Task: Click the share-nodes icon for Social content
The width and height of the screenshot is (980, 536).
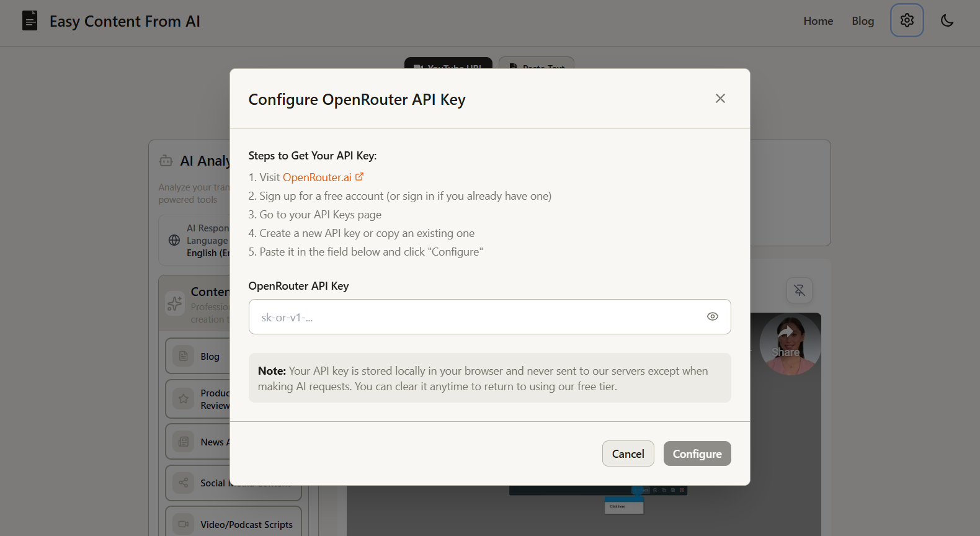Action: [x=183, y=483]
